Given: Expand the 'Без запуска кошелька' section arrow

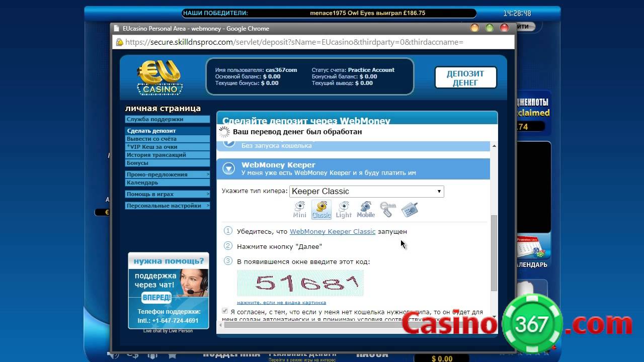Looking at the screenshot, I should pyautogui.click(x=229, y=142).
